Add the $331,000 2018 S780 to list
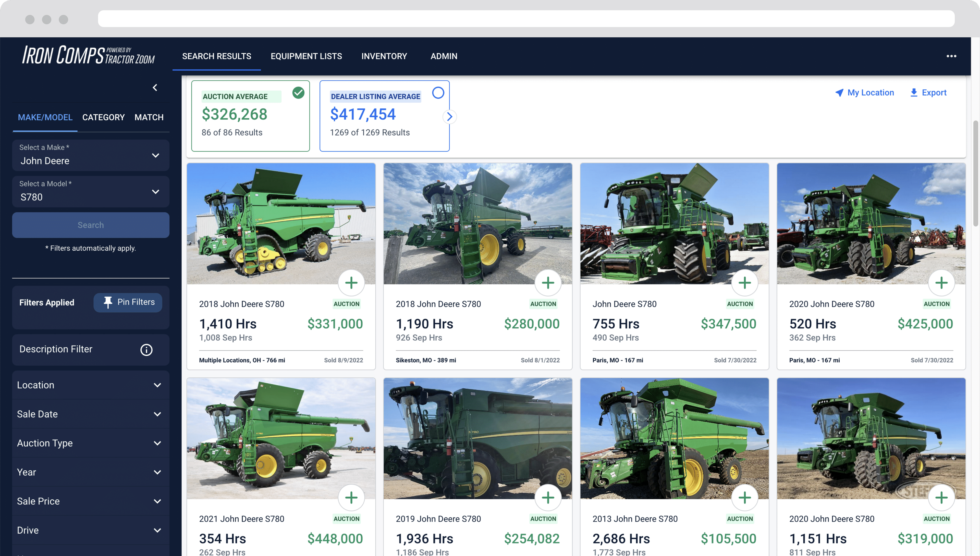 pos(351,283)
